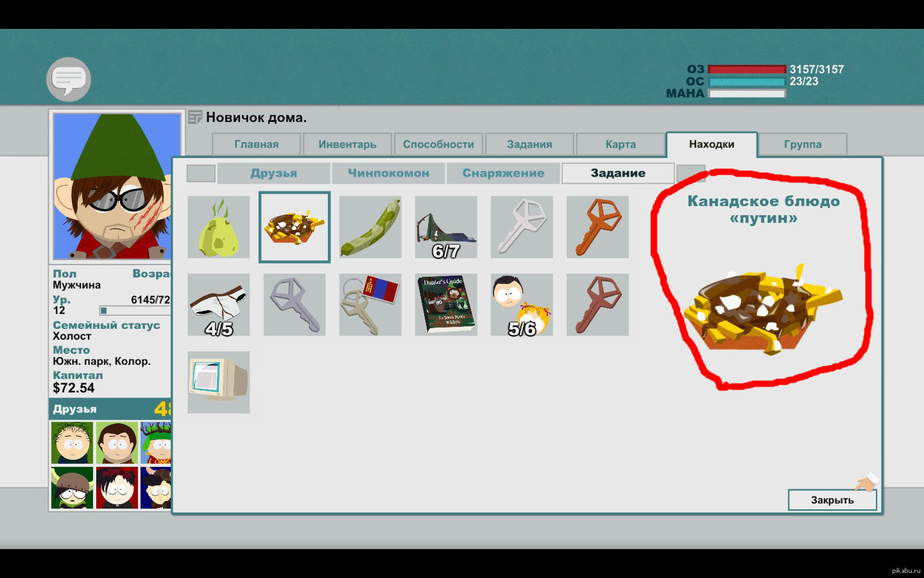The image size is (924, 578).
Task: Click the player character portrait
Action: (x=117, y=186)
